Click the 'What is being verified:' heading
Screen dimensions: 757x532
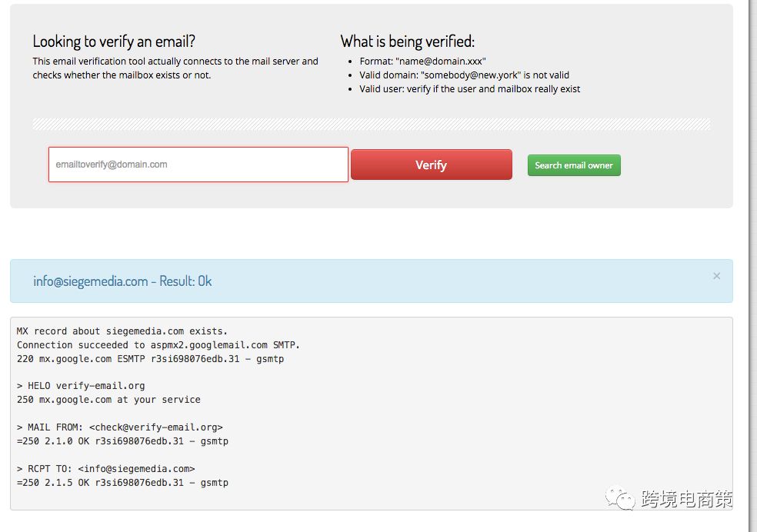coord(407,42)
